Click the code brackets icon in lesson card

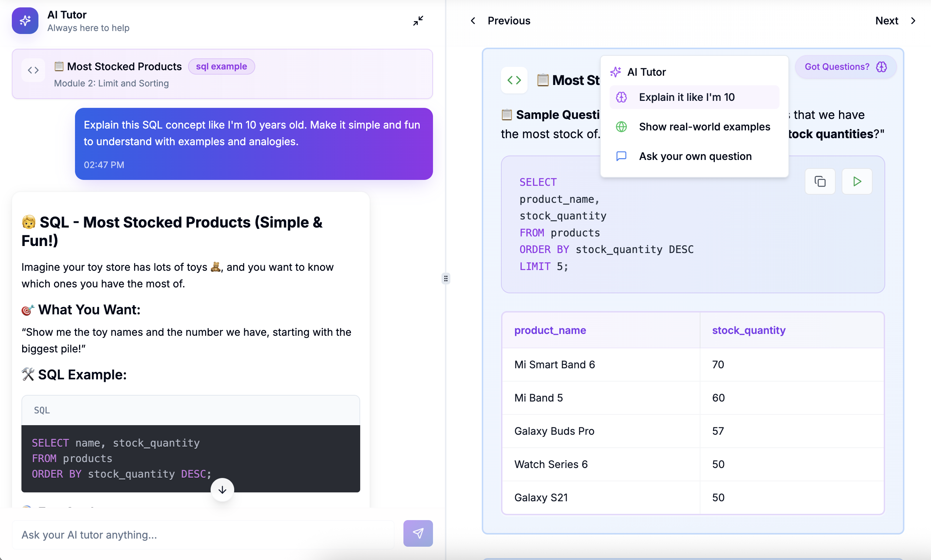tap(514, 80)
